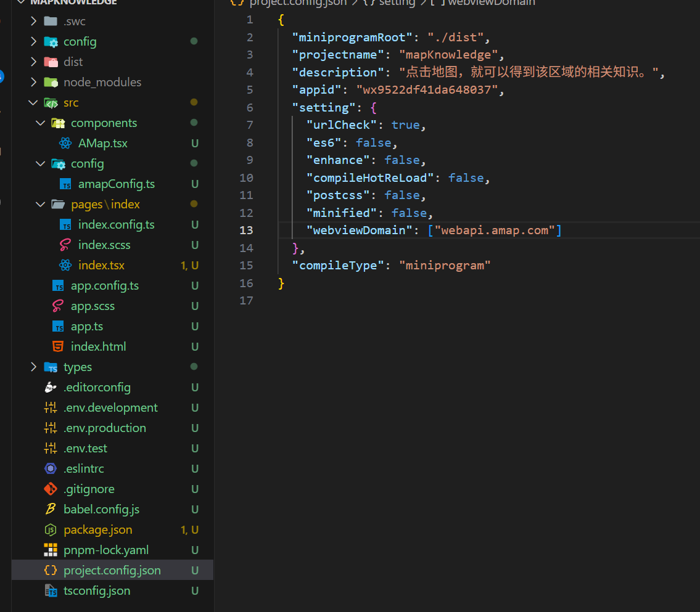Viewport: 700px width, 612px height.
Task: Click the HTML5 icon of index.html
Action: [x=58, y=346]
